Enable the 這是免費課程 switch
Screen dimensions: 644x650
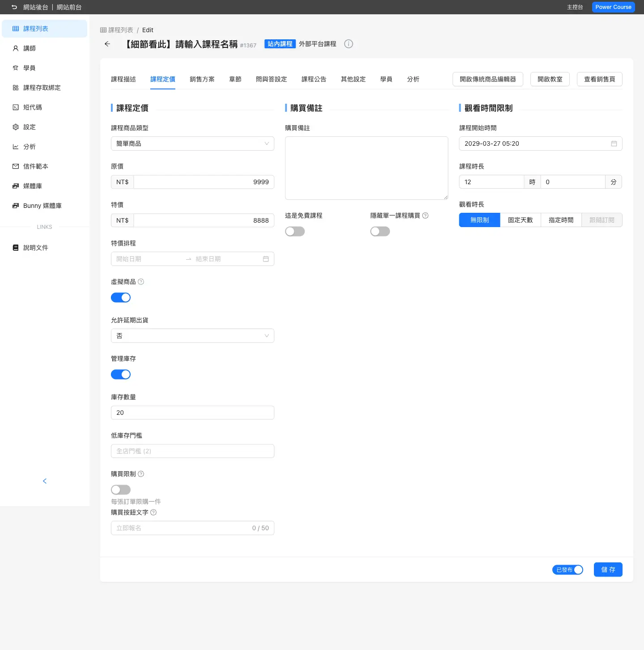click(x=295, y=232)
